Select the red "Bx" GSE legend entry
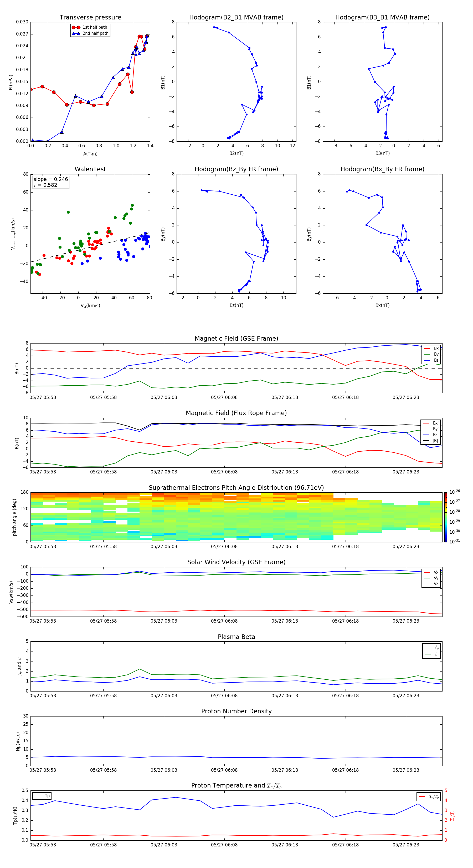 tap(431, 349)
